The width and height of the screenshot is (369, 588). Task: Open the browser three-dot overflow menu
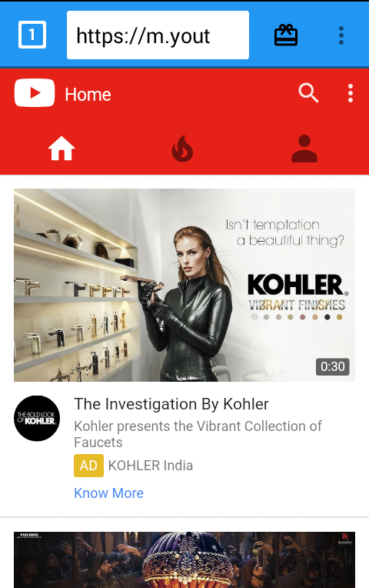coord(341,35)
